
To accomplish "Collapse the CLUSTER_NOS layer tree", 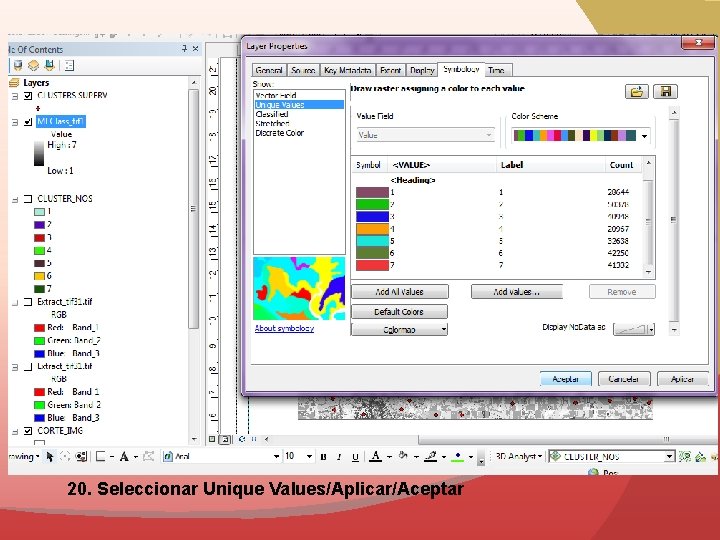I will pyautogui.click(x=15, y=199).
